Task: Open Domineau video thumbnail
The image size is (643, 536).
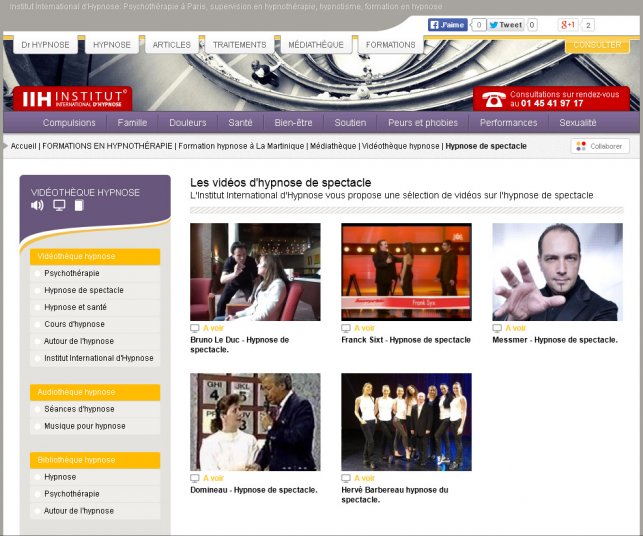Action: point(255,422)
